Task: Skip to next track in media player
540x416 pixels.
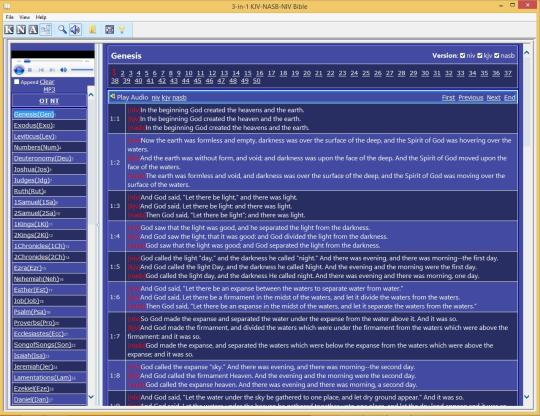Action: pos(52,70)
